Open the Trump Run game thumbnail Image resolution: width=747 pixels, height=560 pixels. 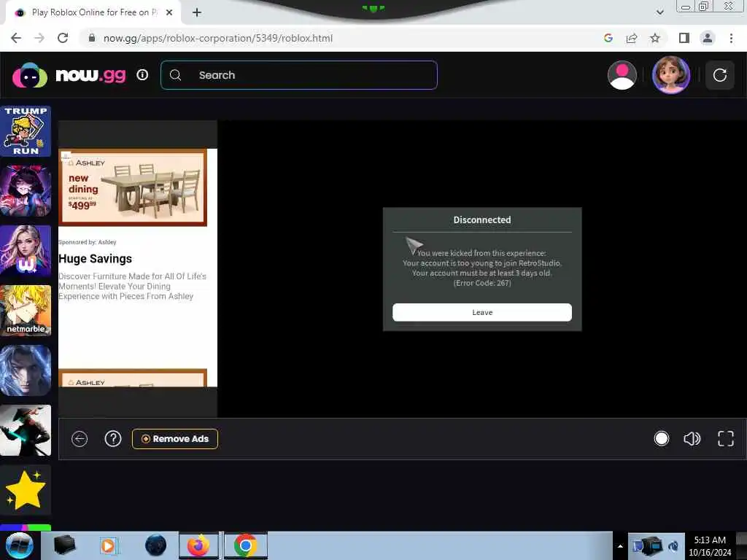(26, 131)
